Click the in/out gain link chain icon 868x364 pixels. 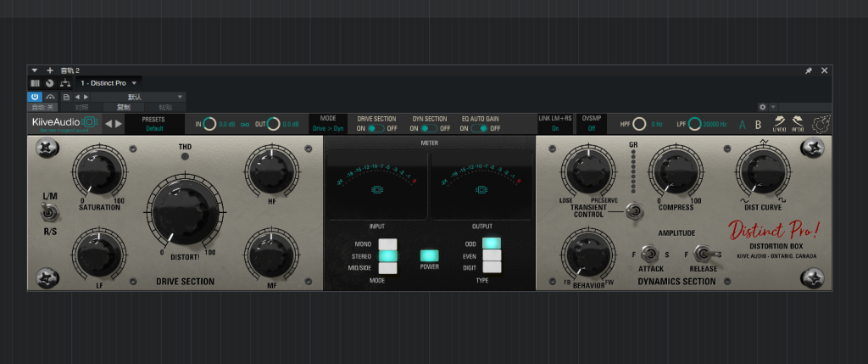tap(245, 125)
